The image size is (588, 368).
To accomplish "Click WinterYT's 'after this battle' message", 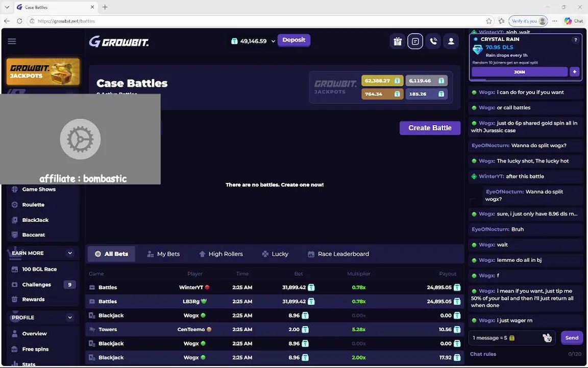I will (525, 176).
